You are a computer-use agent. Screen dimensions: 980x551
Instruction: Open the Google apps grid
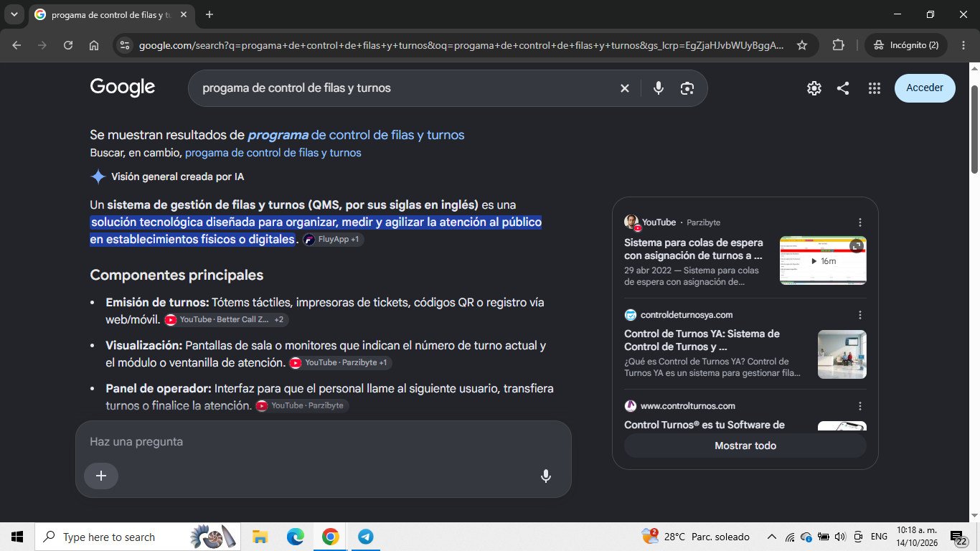coord(874,88)
